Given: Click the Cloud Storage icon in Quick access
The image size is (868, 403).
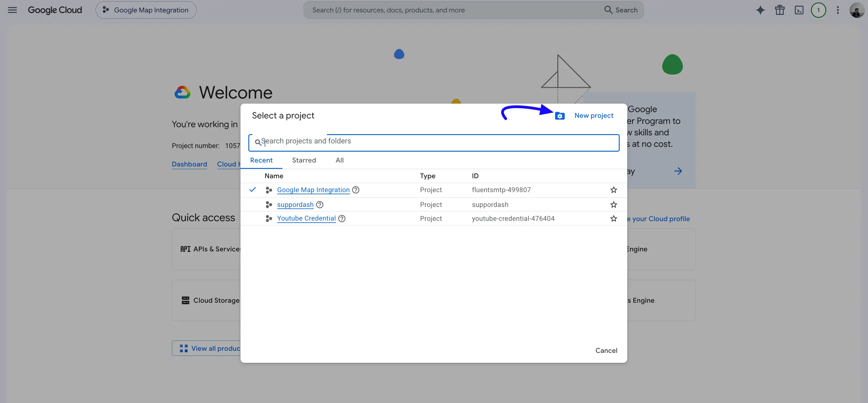Looking at the screenshot, I should click(185, 300).
